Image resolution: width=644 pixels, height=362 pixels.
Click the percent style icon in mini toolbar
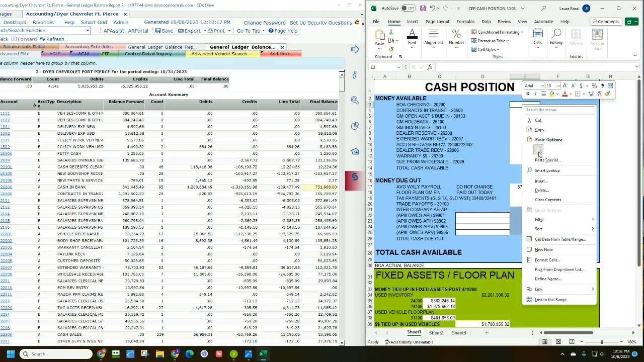click(594, 86)
